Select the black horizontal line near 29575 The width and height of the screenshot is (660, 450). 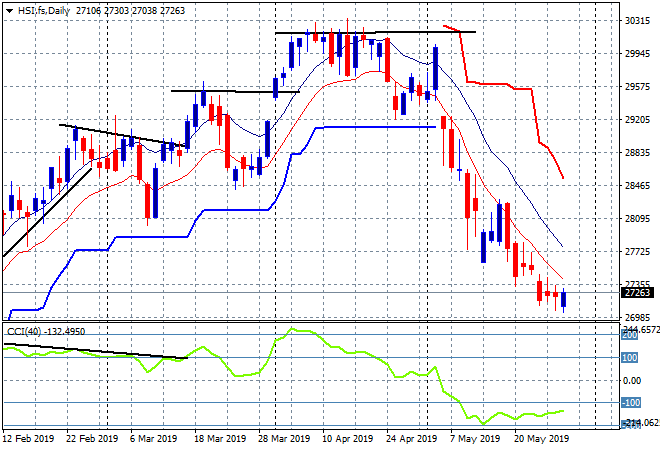tap(235, 91)
